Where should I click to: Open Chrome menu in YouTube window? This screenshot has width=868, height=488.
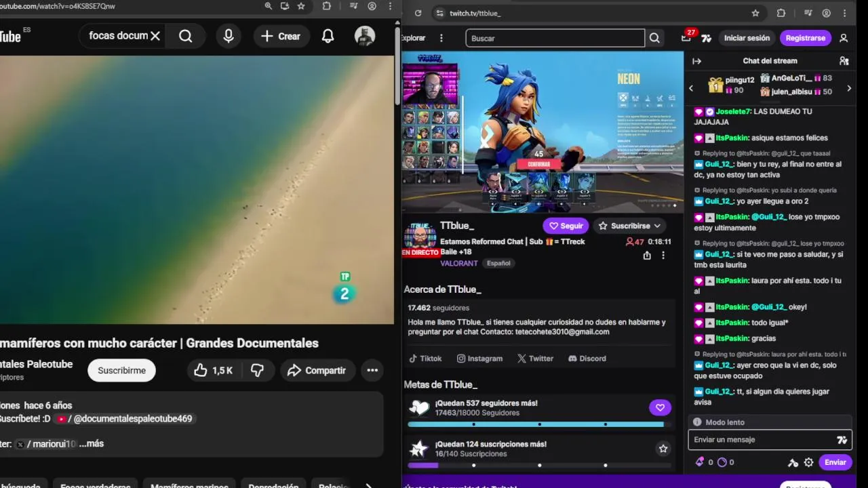[390, 6]
